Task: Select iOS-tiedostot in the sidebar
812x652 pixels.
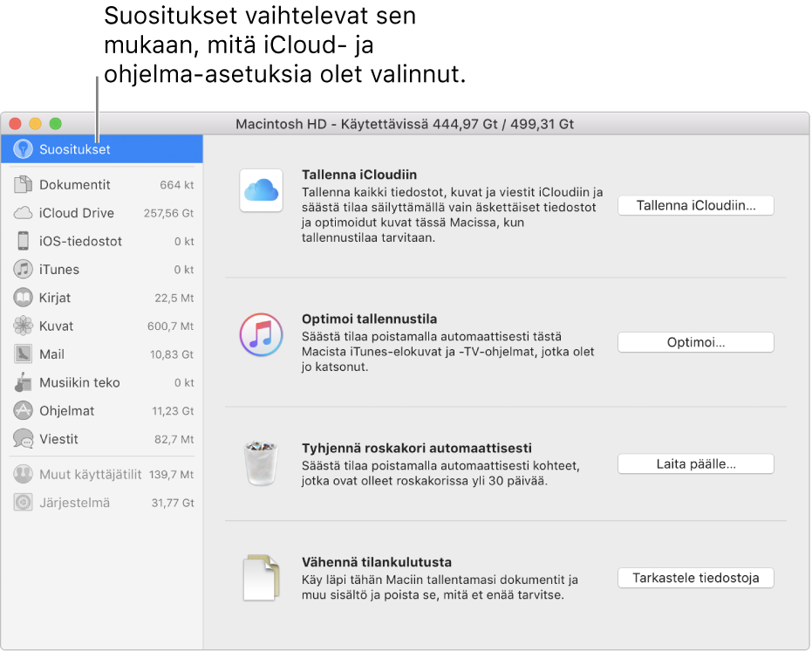Action: [102, 241]
